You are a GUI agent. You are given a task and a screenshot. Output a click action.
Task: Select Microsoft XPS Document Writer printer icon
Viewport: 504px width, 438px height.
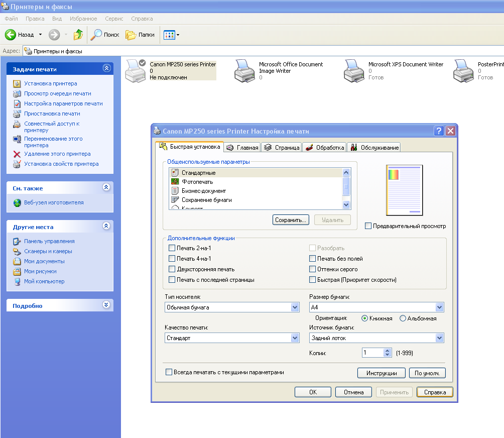[x=354, y=71]
